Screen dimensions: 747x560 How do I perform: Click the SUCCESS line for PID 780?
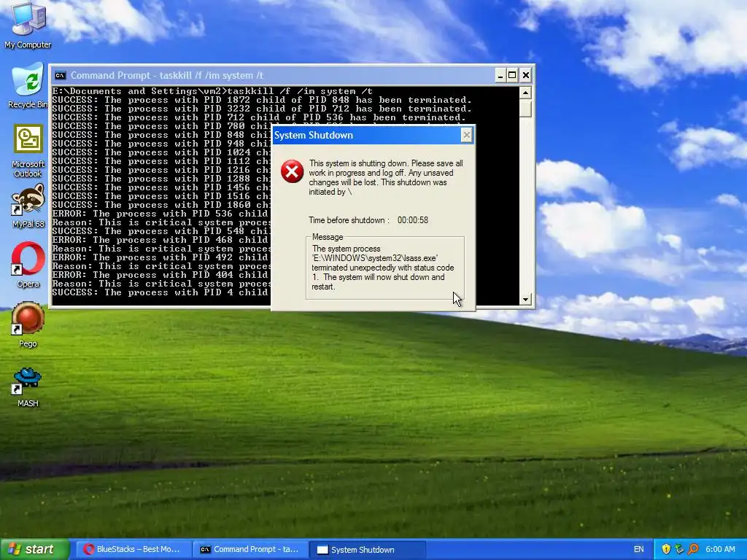161,126
